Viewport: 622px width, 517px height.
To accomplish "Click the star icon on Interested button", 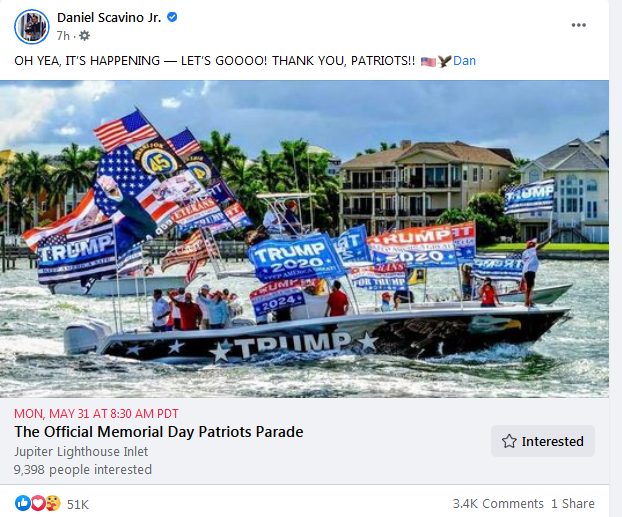I will (x=509, y=441).
